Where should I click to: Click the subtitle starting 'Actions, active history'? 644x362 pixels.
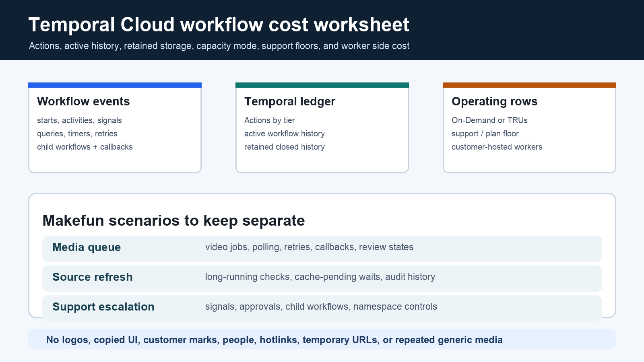click(219, 46)
